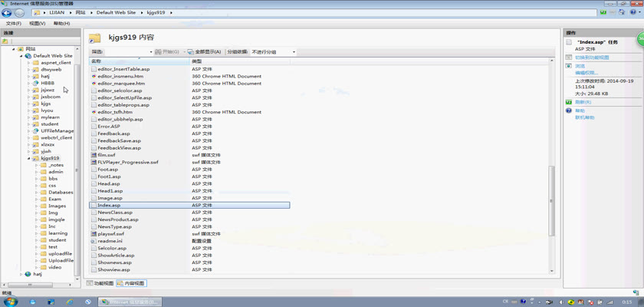644x307 pixels.
Task: Open the 分组依据 grouping dropdown
Action: coord(273,52)
